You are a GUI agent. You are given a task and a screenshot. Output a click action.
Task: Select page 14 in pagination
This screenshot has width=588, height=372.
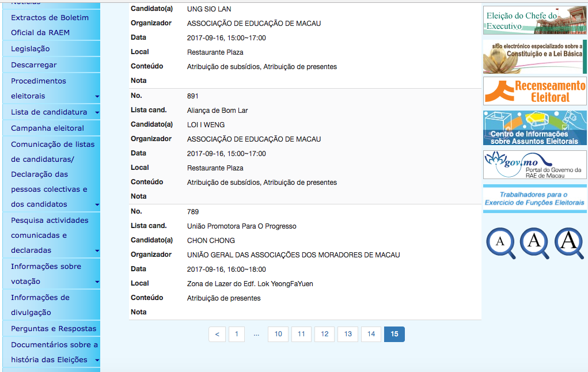click(x=371, y=335)
